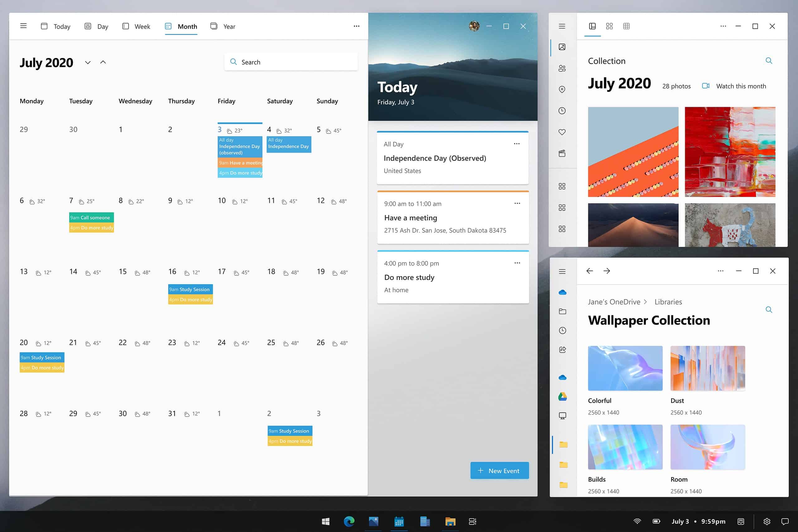Click the New Event button
This screenshot has width=798, height=532.
point(499,471)
